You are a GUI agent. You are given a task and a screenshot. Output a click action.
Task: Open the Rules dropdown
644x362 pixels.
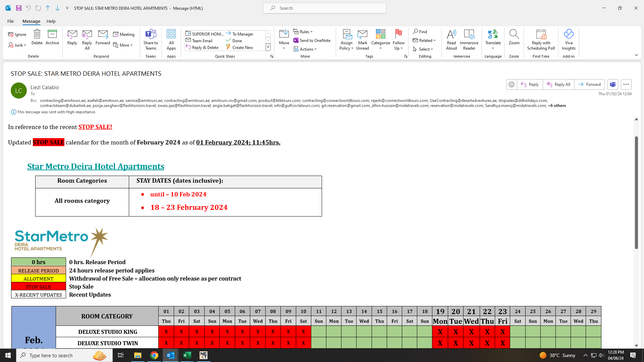click(x=303, y=32)
